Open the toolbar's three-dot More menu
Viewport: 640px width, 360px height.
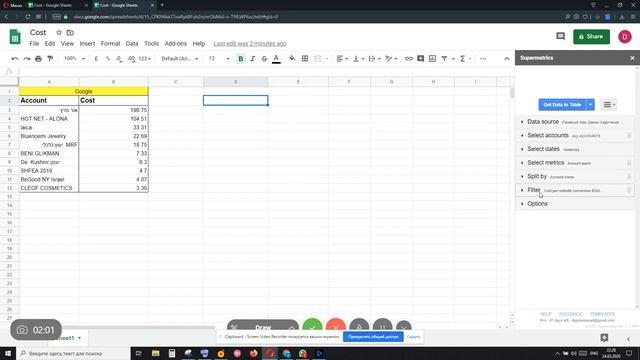(483, 59)
